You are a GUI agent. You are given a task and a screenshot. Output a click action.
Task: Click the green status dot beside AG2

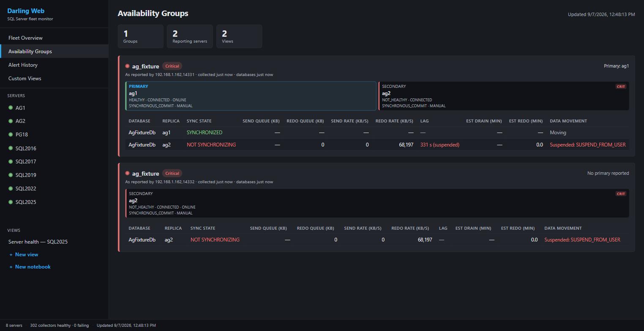click(11, 121)
